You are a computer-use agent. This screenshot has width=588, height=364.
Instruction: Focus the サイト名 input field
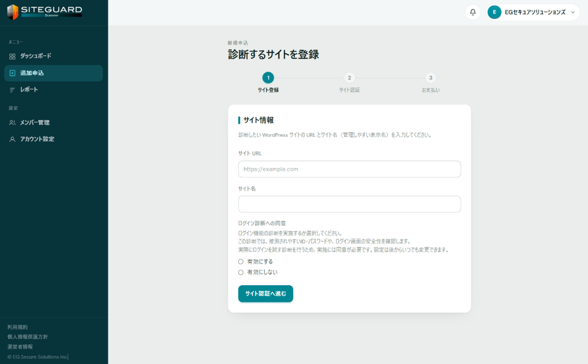pos(349,204)
